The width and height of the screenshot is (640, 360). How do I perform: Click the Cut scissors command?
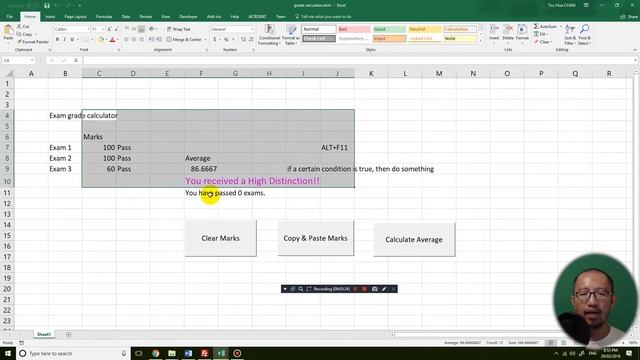click(x=23, y=27)
